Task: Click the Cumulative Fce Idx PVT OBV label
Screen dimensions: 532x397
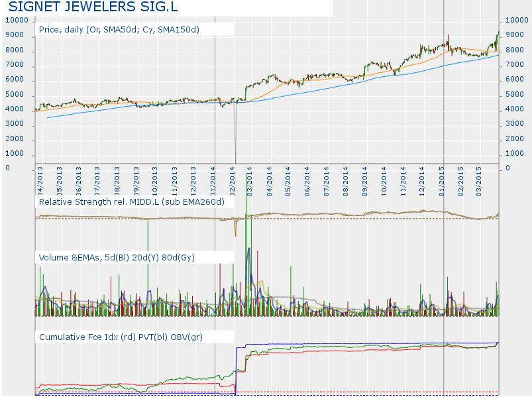Action: [121, 337]
